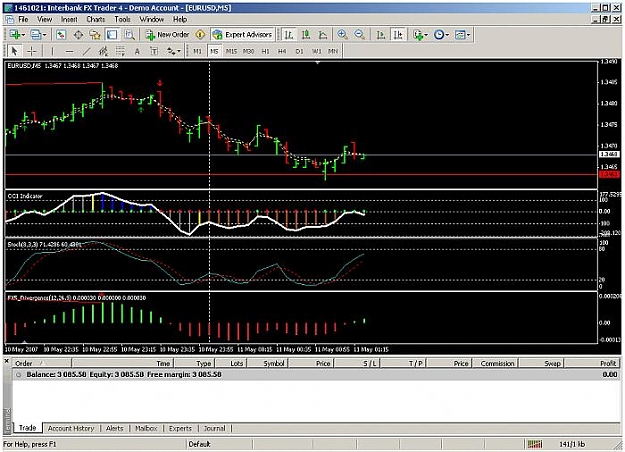Click the New Order button
625x452 pixels.
click(x=167, y=35)
